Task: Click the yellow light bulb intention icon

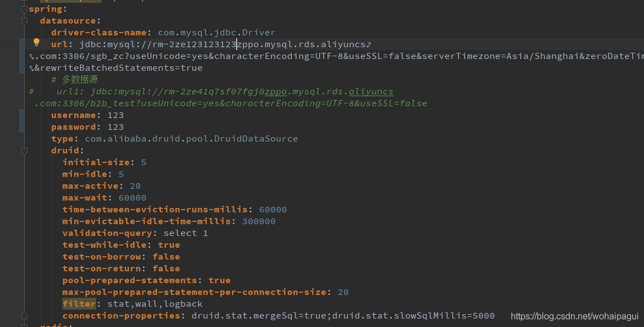Action: (37, 42)
